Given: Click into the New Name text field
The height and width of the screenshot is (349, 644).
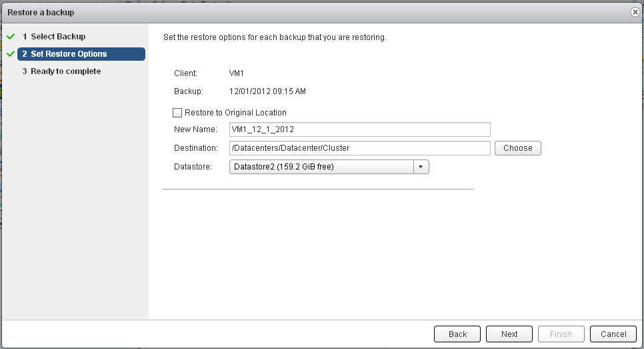Looking at the screenshot, I should pyautogui.click(x=360, y=129).
